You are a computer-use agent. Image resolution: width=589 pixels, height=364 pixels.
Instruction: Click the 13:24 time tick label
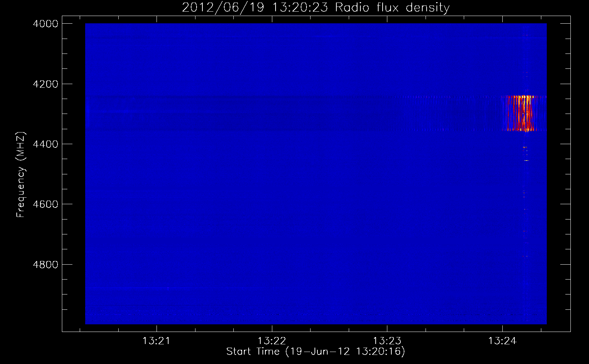tap(502, 341)
